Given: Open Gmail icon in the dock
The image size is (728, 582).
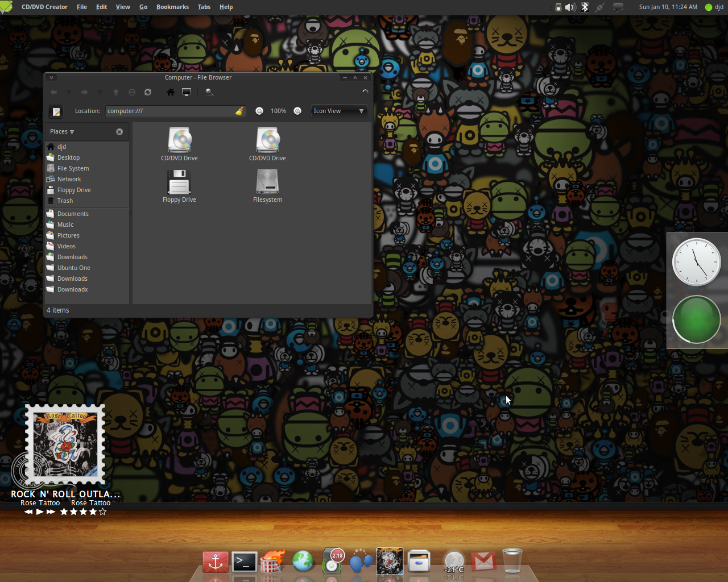Looking at the screenshot, I should tap(483, 562).
